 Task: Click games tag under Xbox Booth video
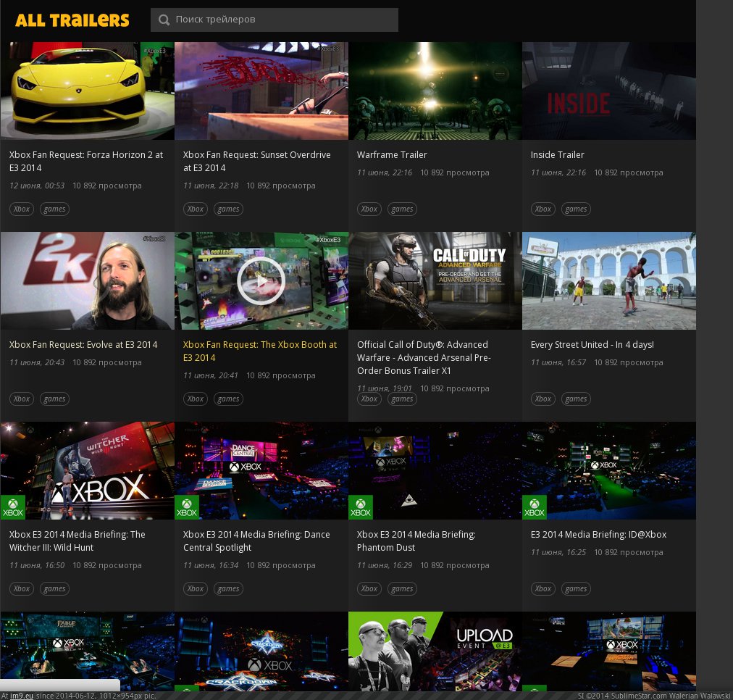[229, 399]
